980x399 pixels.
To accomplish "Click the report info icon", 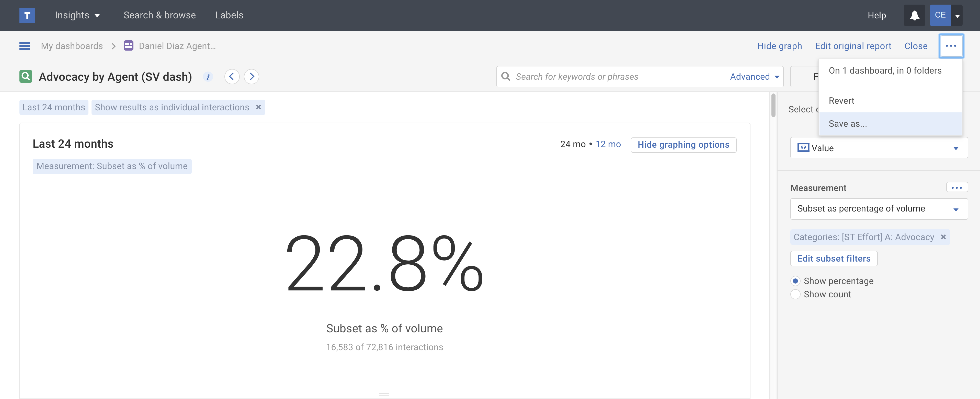I will click(208, 77).
